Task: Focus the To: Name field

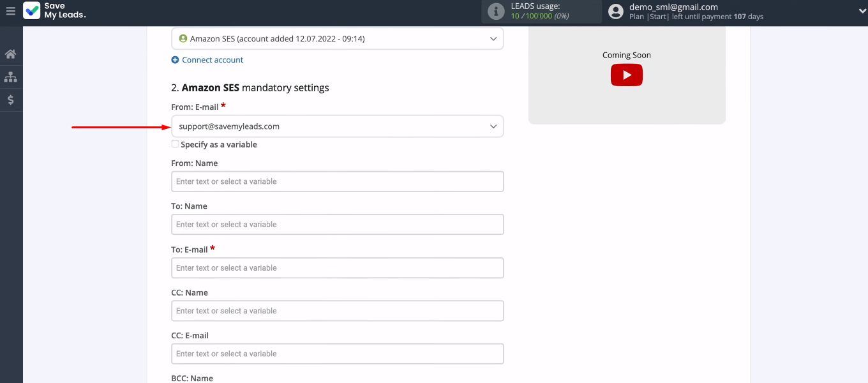Action: (338, 225)
